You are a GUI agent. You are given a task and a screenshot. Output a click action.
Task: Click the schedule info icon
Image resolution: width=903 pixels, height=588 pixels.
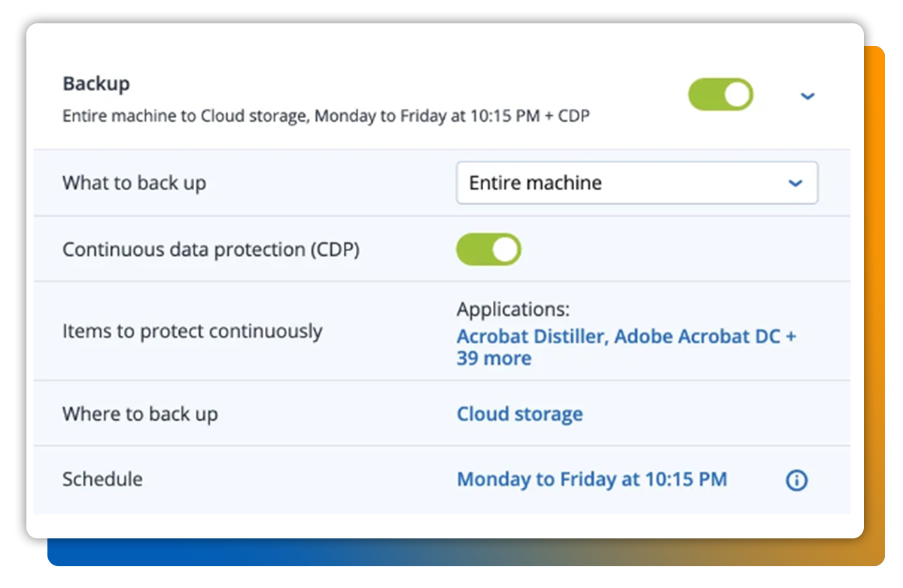pyautogui.click(x=796, y=480)
